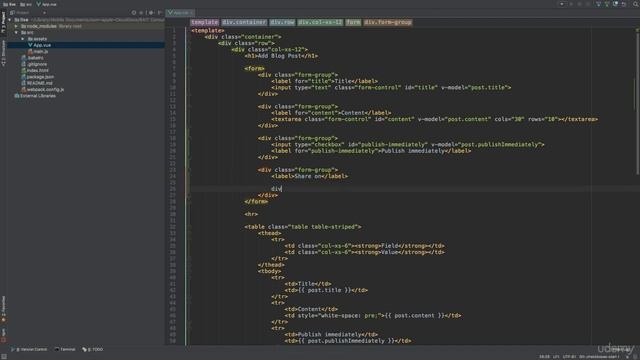Select the form breadcrumb

353,22
